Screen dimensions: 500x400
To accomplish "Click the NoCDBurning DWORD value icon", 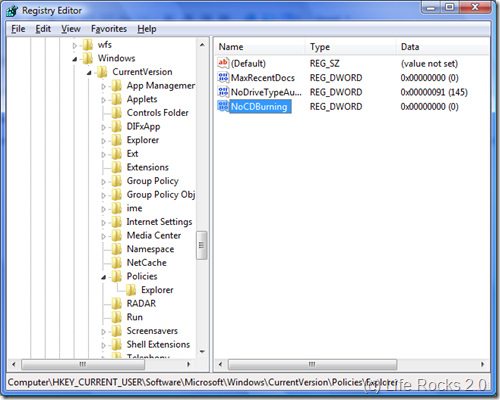I will click(223, 106).
